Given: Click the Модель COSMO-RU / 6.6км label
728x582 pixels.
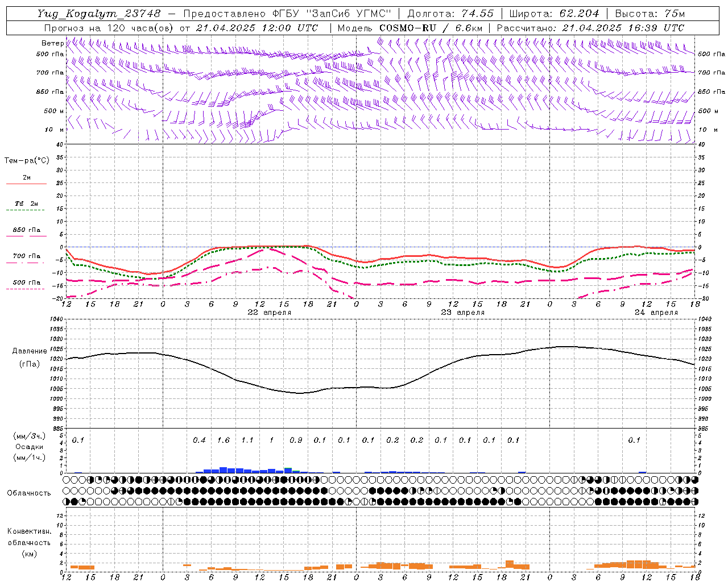Looking at the screenshot, I should [410, 28].
